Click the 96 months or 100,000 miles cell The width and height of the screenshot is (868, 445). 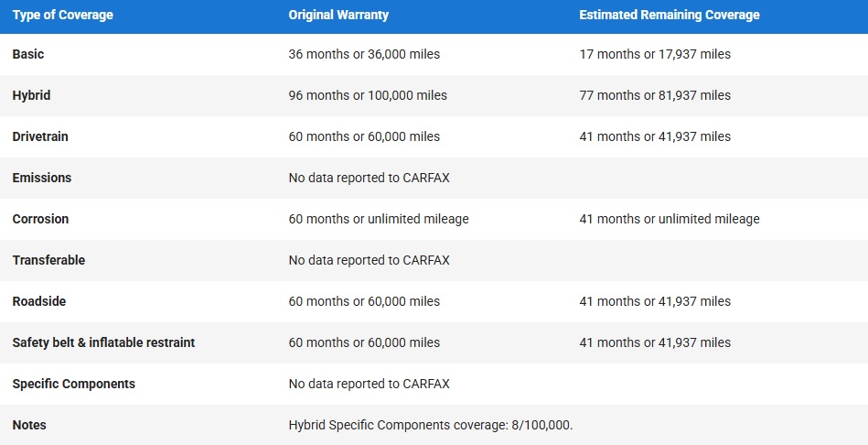pos(368,95)
